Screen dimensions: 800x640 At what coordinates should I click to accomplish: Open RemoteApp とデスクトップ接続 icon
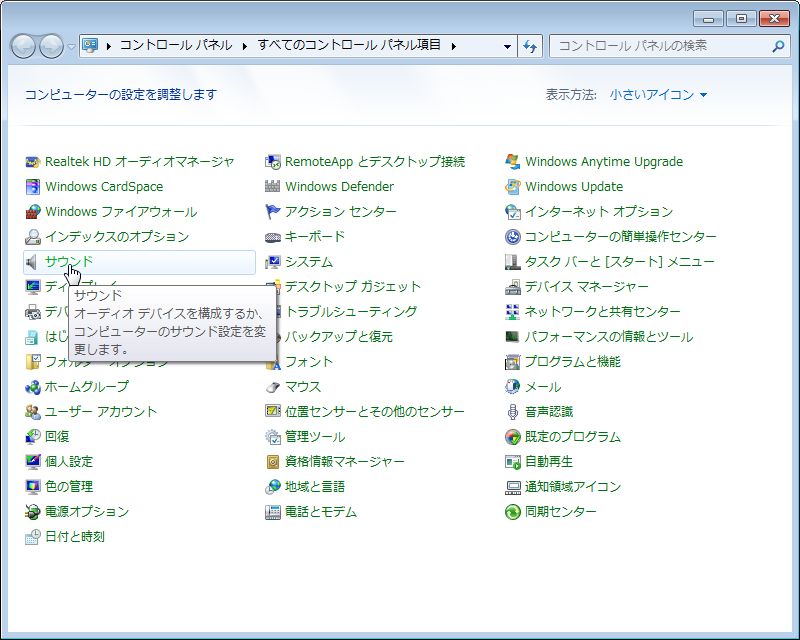(273, 162)
